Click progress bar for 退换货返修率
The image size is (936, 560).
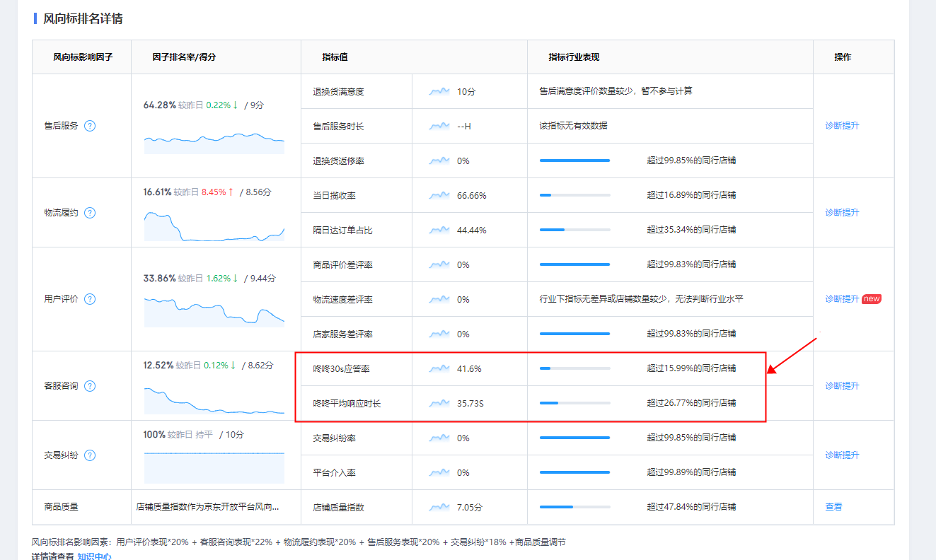[574, 161]
